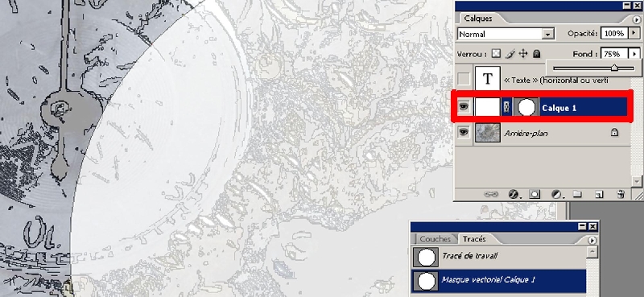This screenshot has height=297, width=644.
Task: Open the Normal blend mode dropdown
Action: 506,34
